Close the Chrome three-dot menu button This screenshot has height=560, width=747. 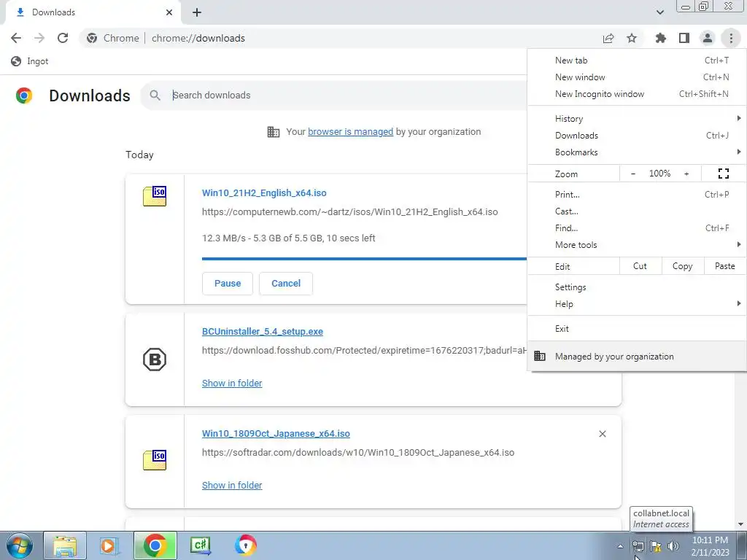[x=731, y=38]
